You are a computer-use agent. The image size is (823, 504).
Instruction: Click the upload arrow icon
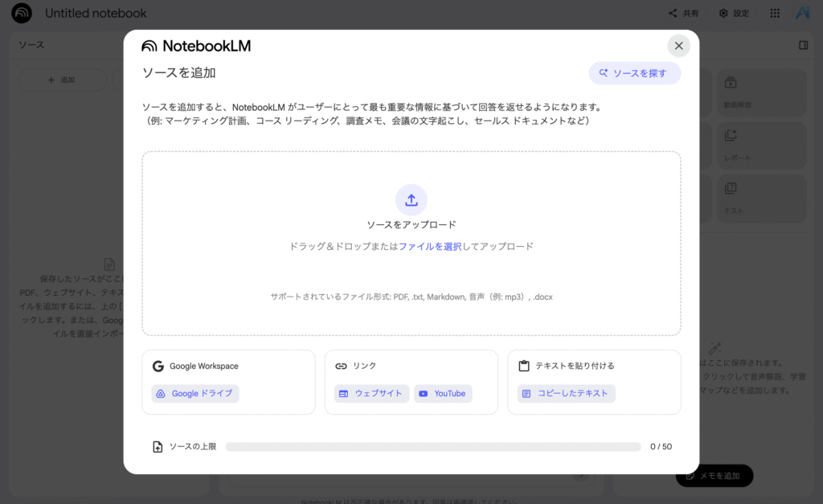[x=411, y=199]
